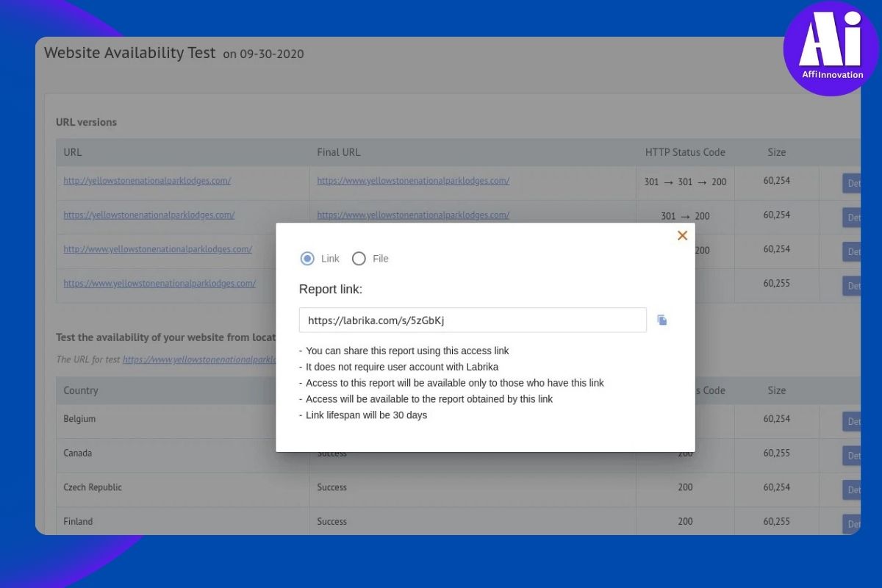Click the Affi Innovation logo
This screenshot has height=588, width=882.
831,49
